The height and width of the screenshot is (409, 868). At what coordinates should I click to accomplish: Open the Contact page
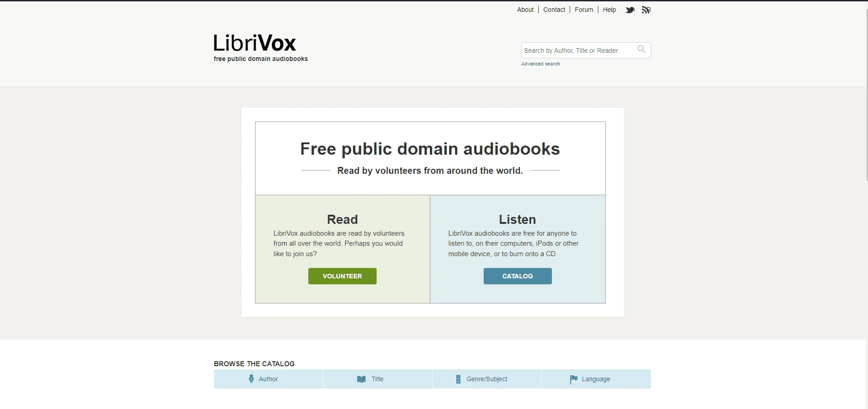click(554, 10)
